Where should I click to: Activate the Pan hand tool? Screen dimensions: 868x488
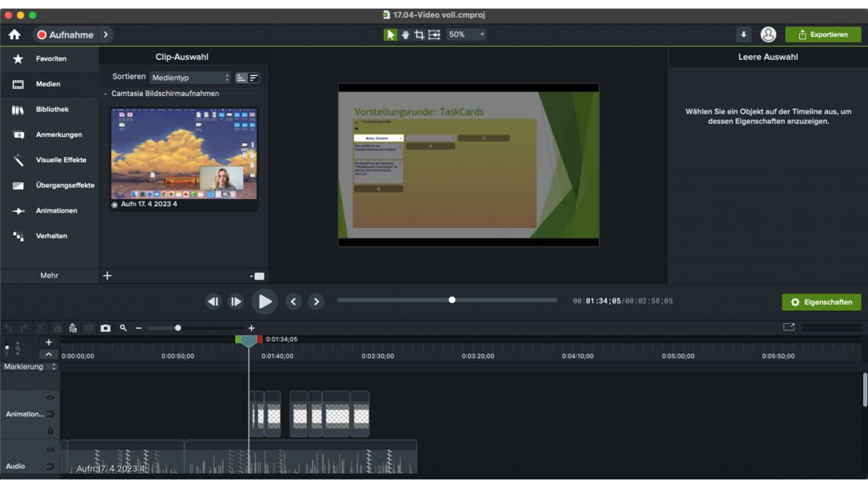pyautogui.click(x=405, y=35)
